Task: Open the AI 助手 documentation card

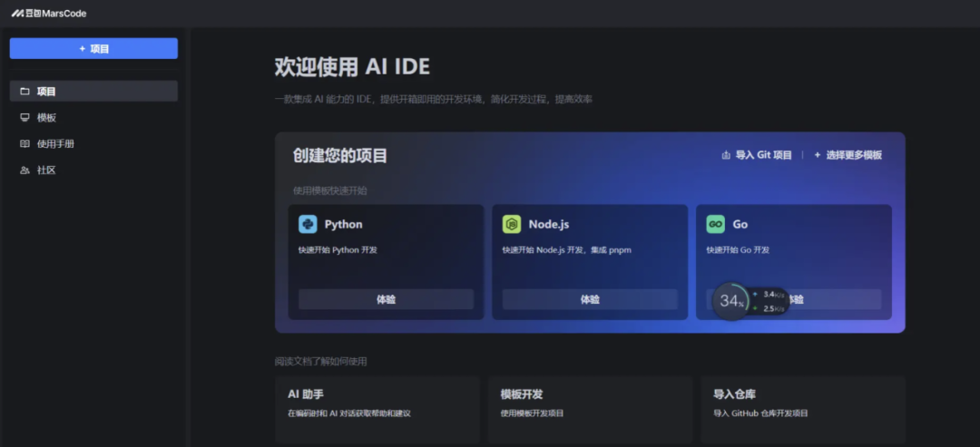Action: coord(377,409)
